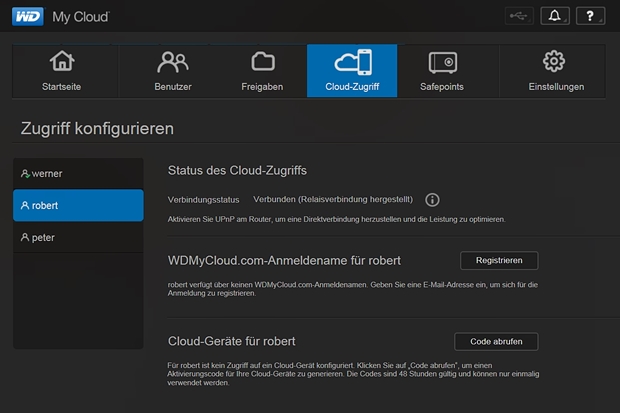
Task: Select user robert in the list
Action: [x=78, y=205]
